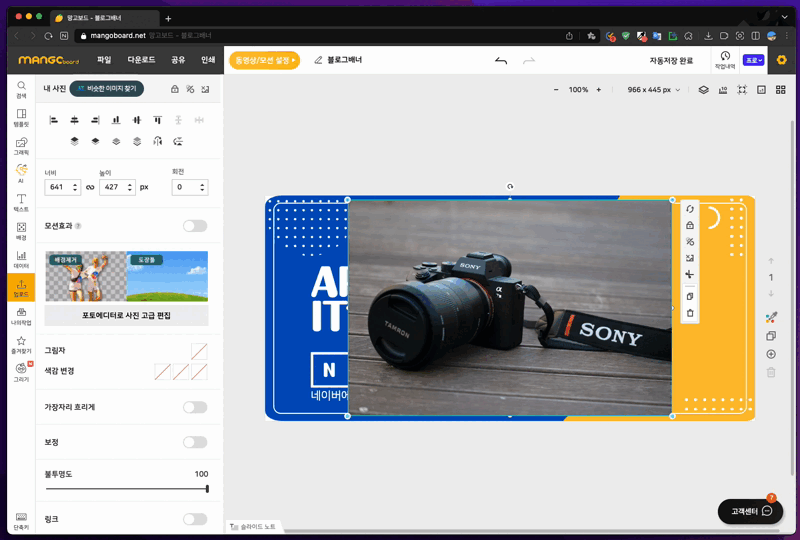800x540 pixels.
Task: Zoom out the canvas with minus
Action: (x=556, y=90)
